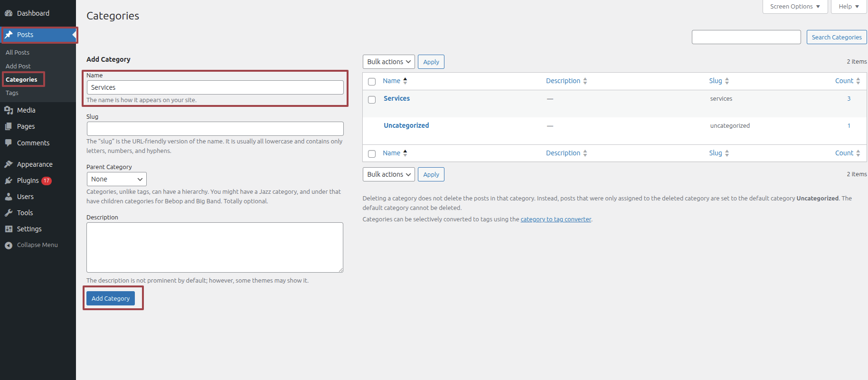
Task: Open the Parent Category dropdown
Action: 116,179
